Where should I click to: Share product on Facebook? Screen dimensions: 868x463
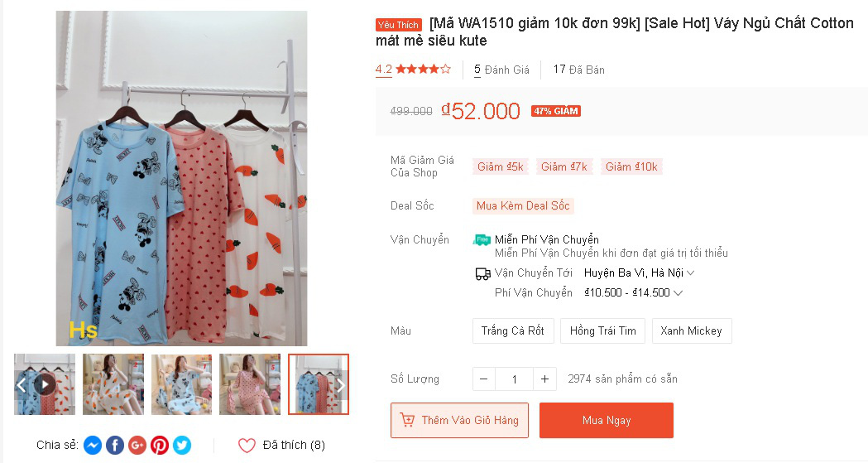[115, 446]
